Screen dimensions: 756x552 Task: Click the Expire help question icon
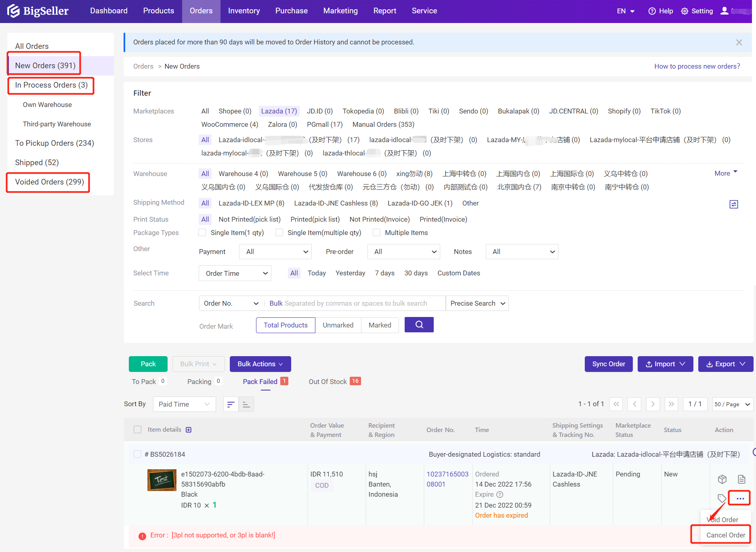[x=500, y=495]
